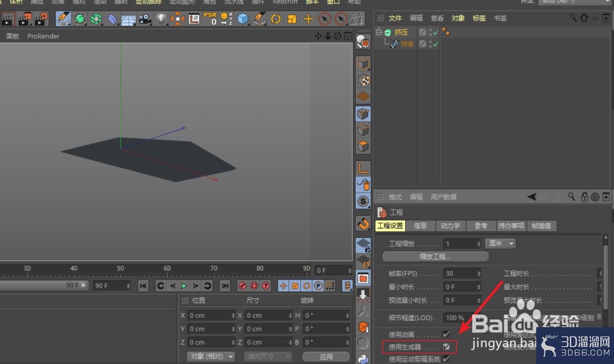Toggle the green checkmark of 样条 object

(436, 44)
